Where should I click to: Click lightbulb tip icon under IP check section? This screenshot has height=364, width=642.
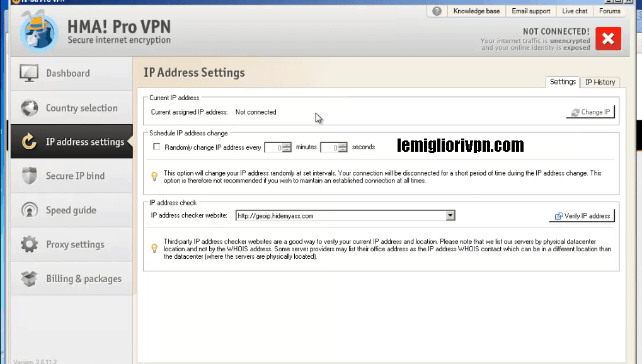(x=154, y=249)
